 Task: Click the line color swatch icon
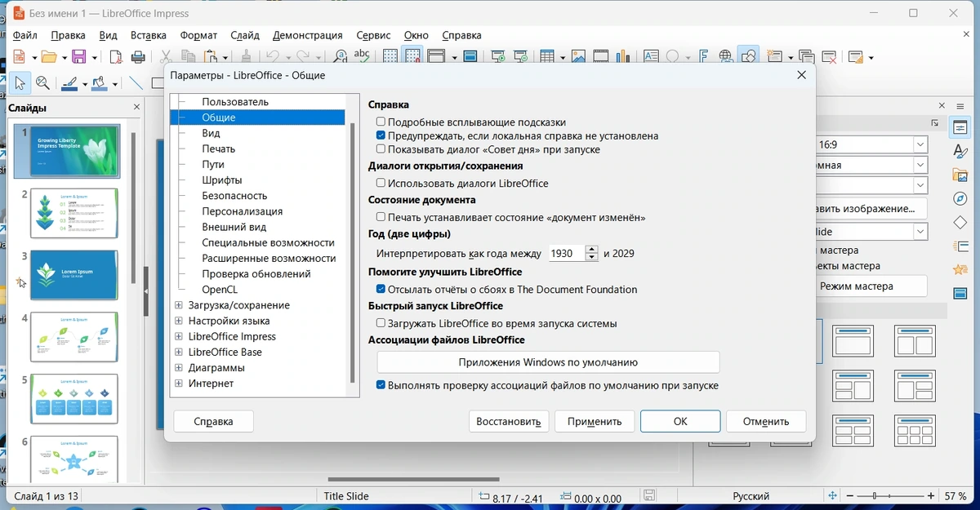69,83
